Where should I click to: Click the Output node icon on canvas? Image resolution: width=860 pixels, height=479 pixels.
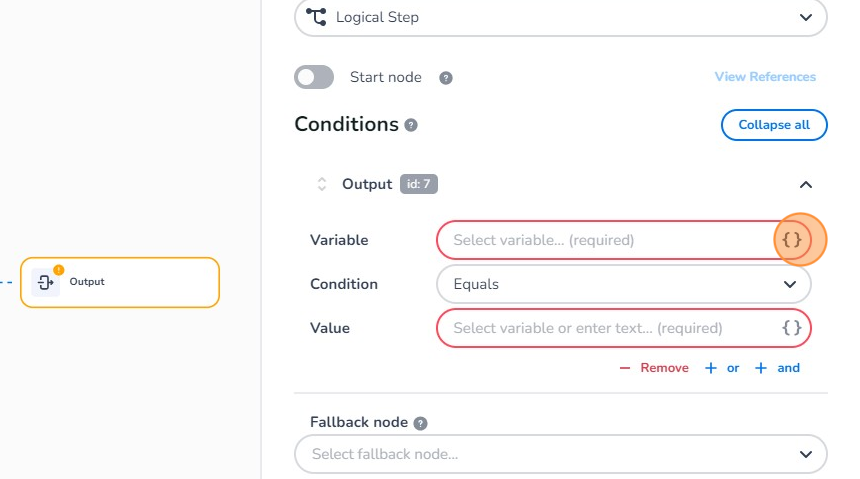45,282
